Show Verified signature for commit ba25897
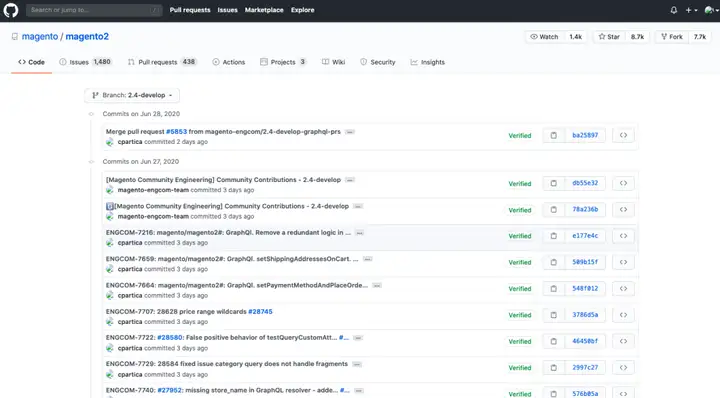Screen dimensions: 720x398 pos(520,136)
